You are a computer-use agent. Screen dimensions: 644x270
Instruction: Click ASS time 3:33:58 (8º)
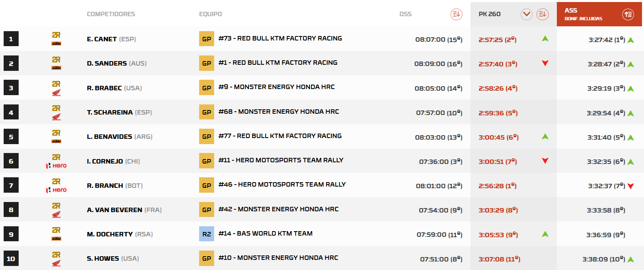606,210
